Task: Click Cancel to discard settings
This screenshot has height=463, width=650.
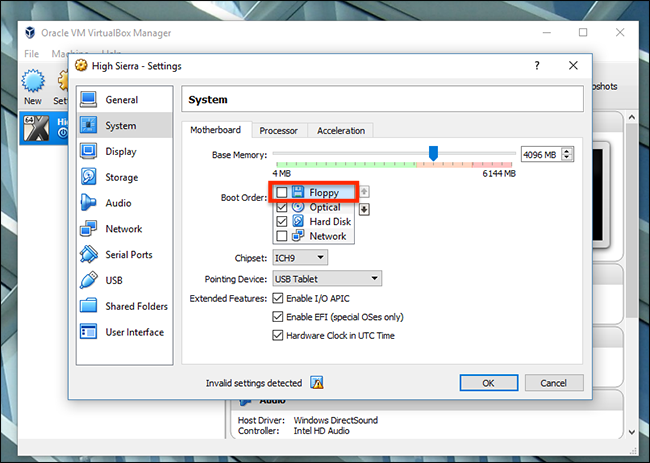Action: (553, 383)
